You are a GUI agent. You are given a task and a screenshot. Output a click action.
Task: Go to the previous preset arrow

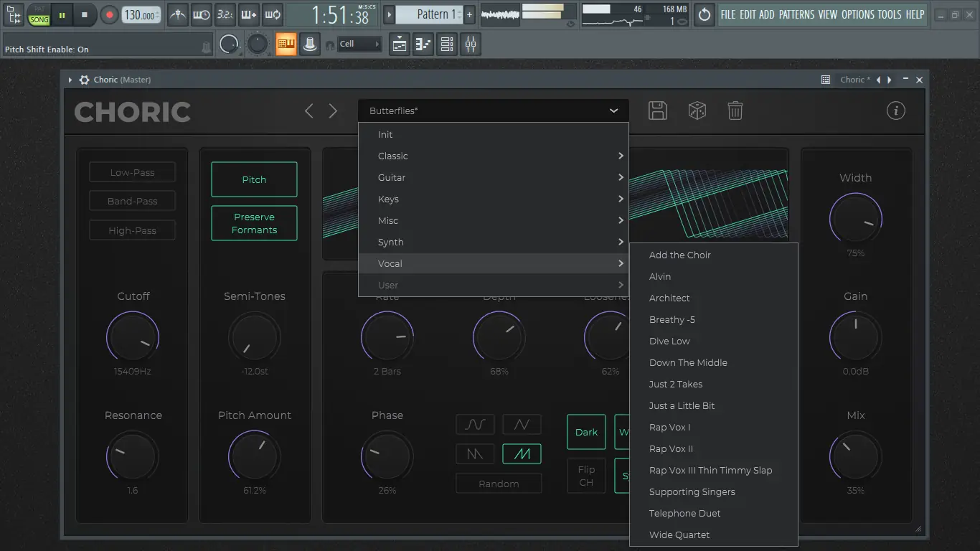[309, 110]
